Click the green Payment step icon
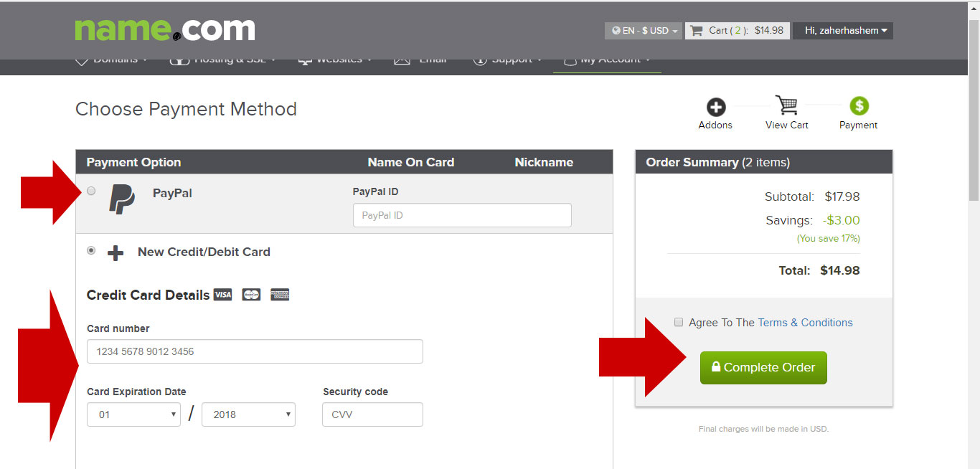 859,106
